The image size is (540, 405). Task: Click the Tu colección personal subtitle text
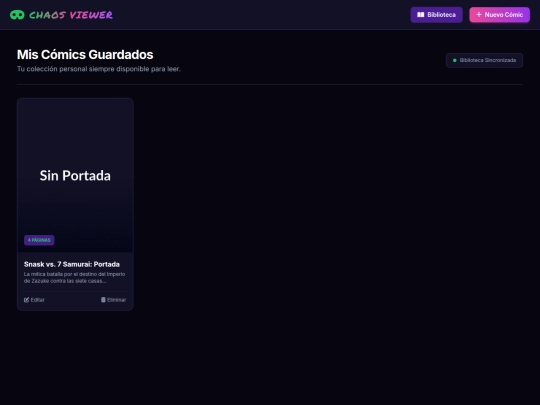[99, 69]
